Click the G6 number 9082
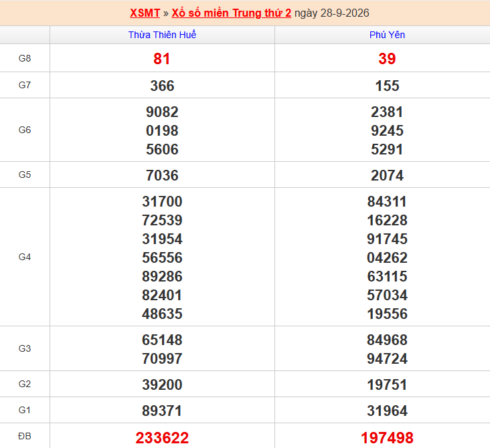 [162, 112]
